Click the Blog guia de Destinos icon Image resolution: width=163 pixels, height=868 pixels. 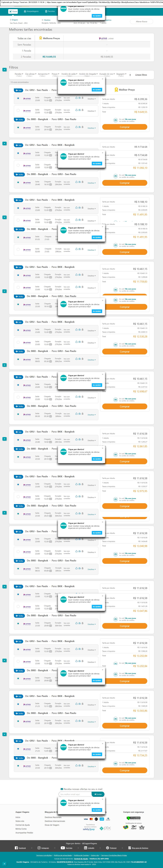point(130,848)
